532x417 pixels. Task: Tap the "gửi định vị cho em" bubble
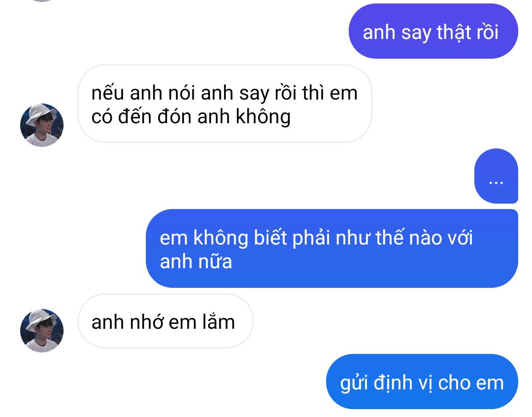422,382
